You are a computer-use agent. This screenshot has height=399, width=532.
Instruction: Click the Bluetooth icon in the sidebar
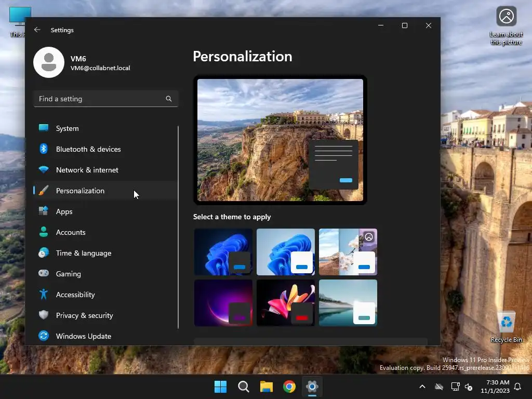(44, 149)
